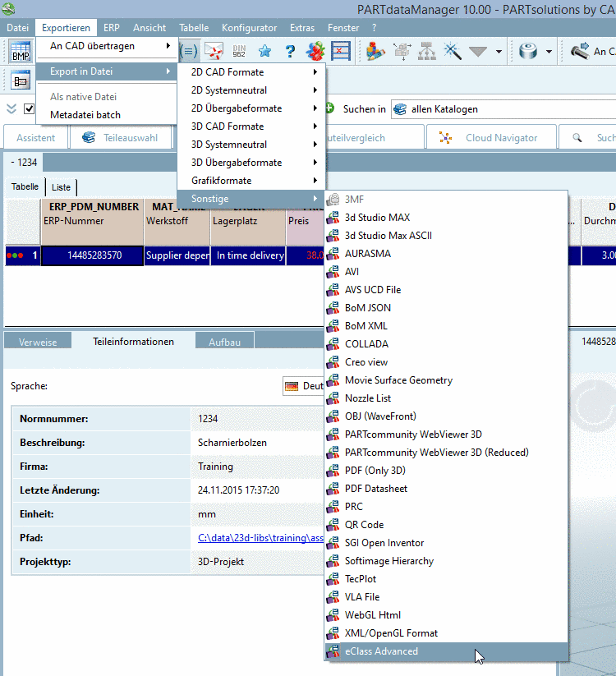Image resolution: width=616 pixels, height=676 pixels.
Task: Open the Konfigurator menu
Action: pos(249,28)
